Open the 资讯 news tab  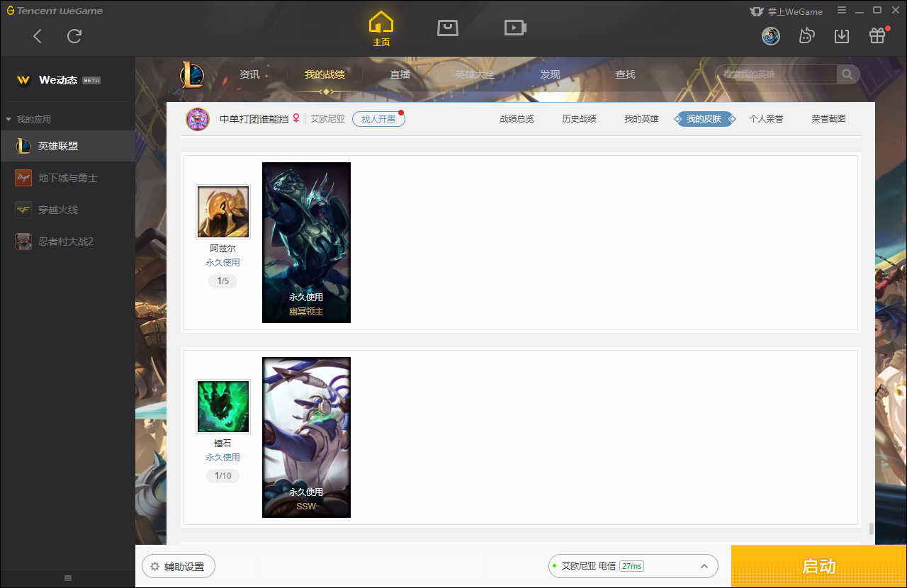(x=249, y=74)
